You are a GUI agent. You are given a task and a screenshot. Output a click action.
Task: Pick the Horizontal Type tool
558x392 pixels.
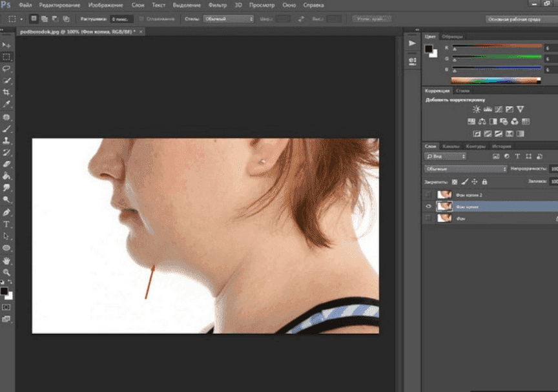[x=6, y=224]
